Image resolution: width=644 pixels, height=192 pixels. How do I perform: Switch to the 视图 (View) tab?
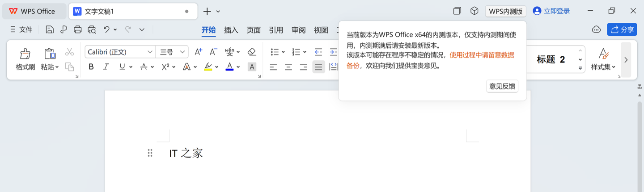[x=321, y=30]
